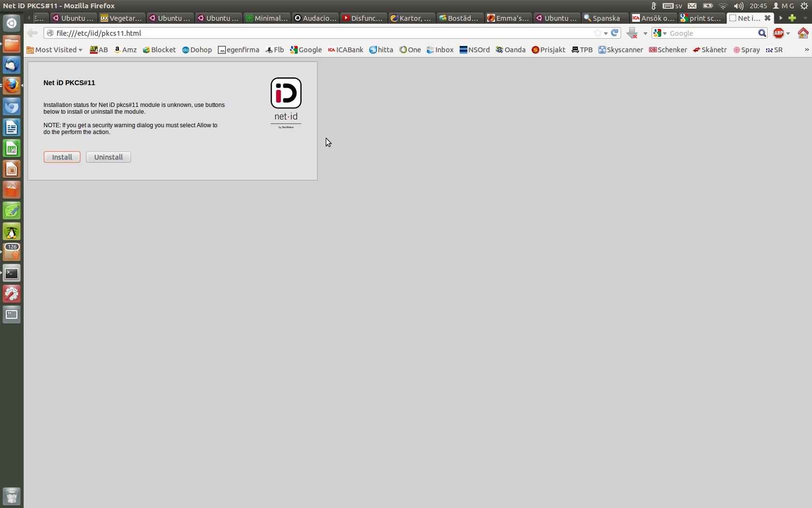The height and width of the screenshot is (508, 812).
Task: Open the Most Visited bookmarks menu
Action: [55, 50]
